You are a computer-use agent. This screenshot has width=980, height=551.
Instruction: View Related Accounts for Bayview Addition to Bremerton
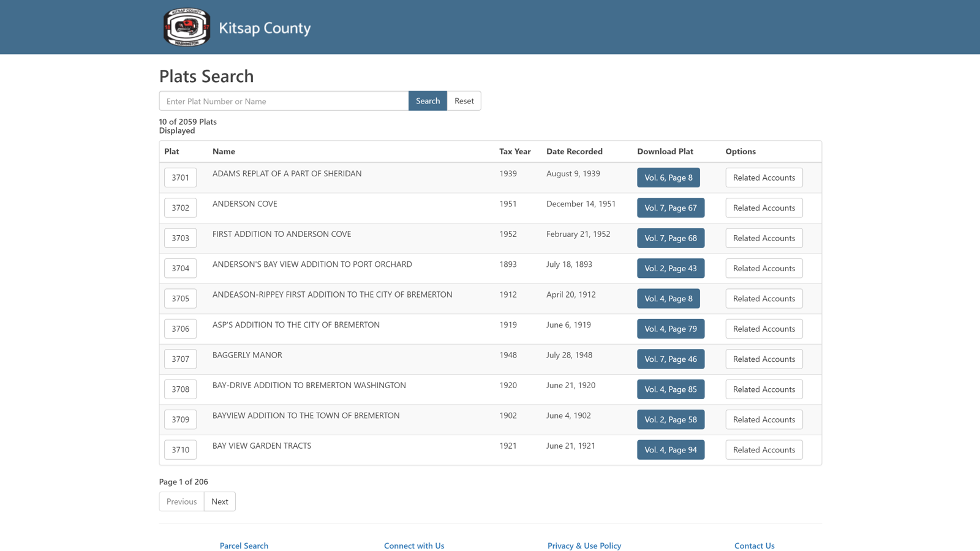pos(764,419)
